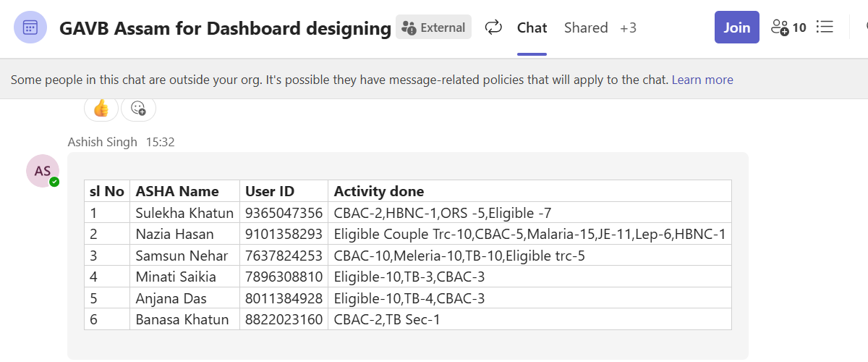Open the list view icon in header
The height and width of the screenshot is (362, 868).
click(825, 28)
